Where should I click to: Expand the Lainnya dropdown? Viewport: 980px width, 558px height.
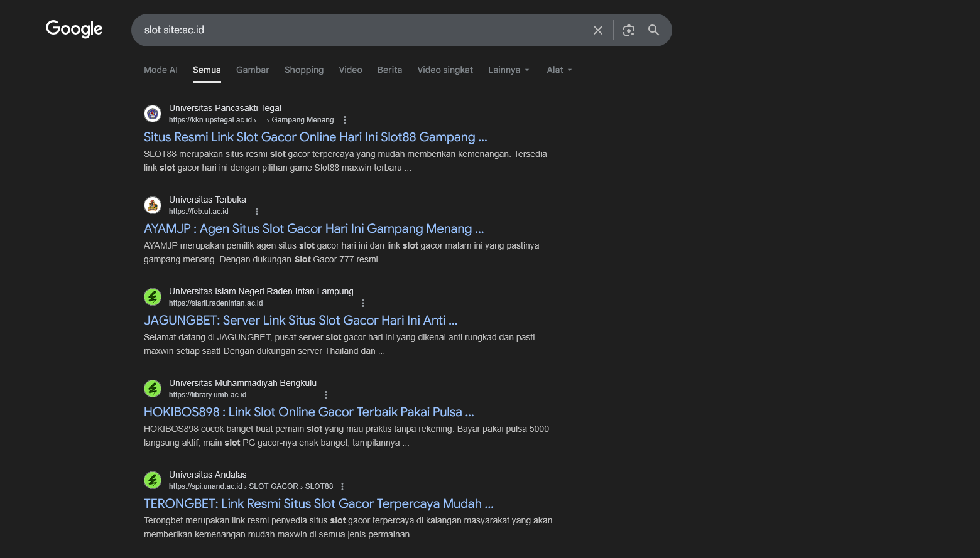[508, 70]
